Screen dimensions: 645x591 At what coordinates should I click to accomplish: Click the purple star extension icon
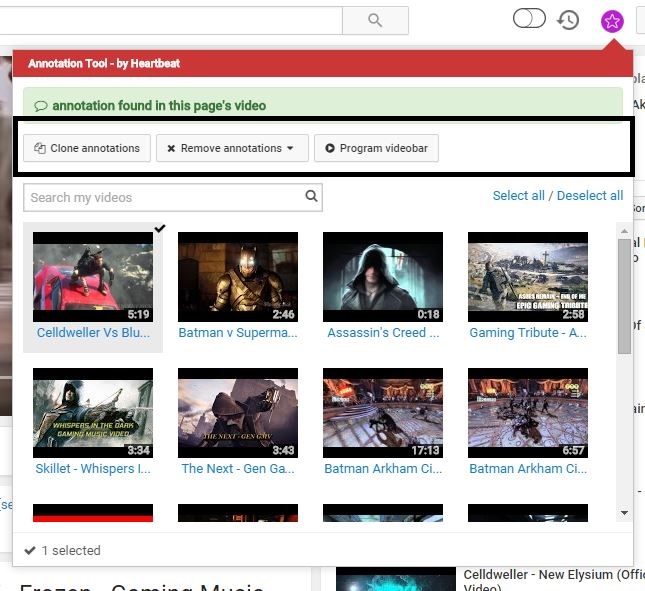tap(612, 21)
